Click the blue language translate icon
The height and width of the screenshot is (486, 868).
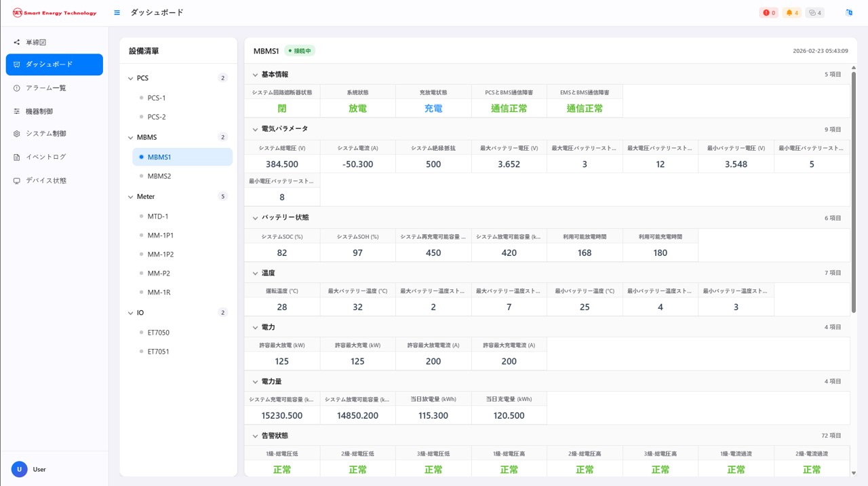point(849,13)
